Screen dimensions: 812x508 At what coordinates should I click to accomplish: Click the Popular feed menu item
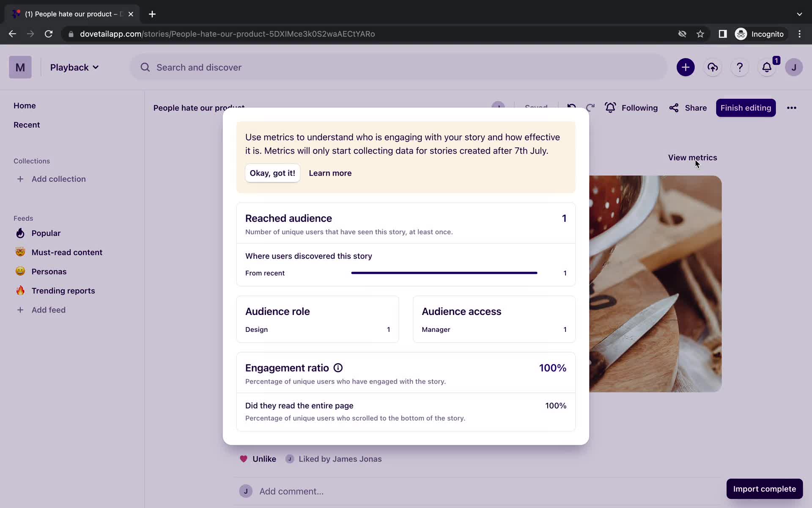pos(46,233)
